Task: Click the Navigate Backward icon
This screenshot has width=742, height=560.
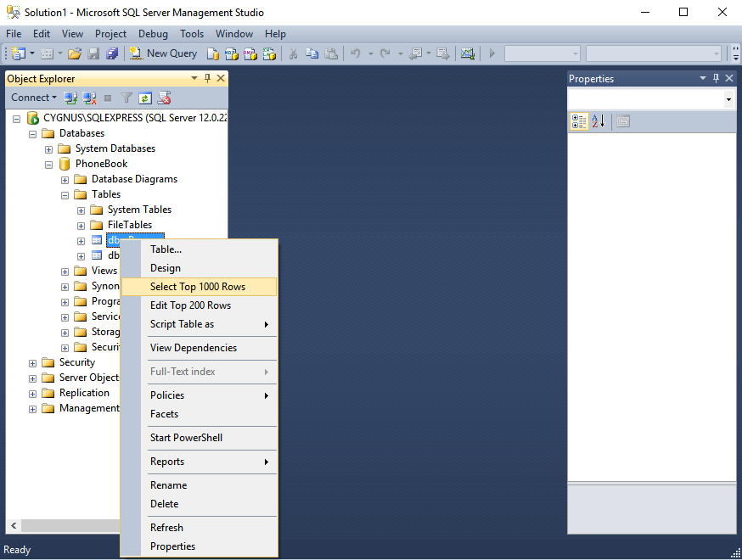Action: pyautogui.click(x=415, y=53)
